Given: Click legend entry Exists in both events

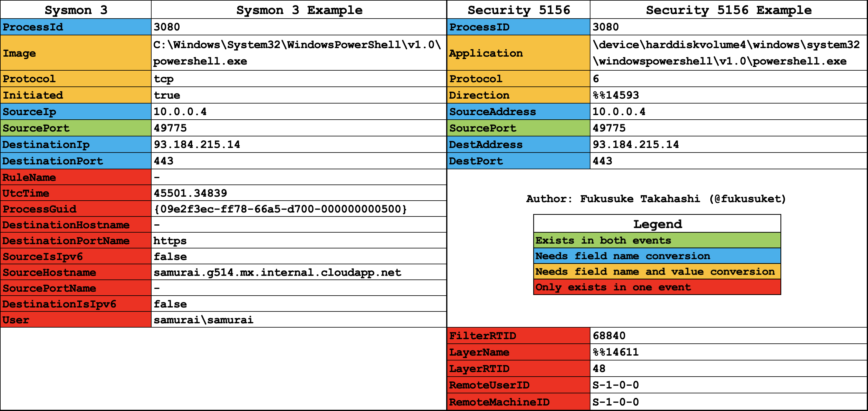Looking at the screenshot, I should [x=657, y=241].
